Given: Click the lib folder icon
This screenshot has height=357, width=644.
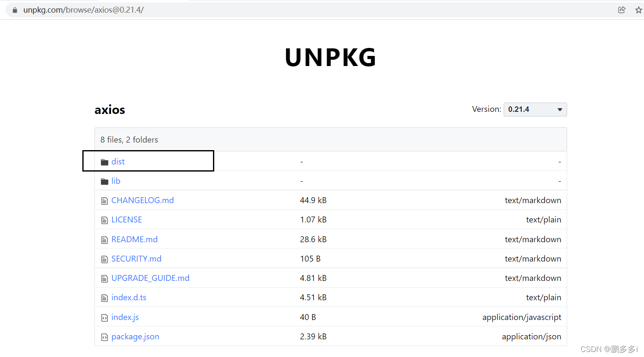Looking at the screenshot, I should point(105,181).
